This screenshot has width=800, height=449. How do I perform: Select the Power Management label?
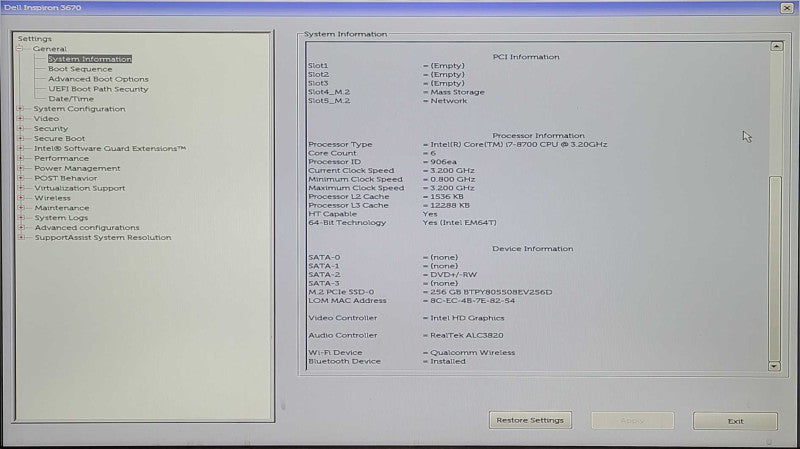coord(77,168)
